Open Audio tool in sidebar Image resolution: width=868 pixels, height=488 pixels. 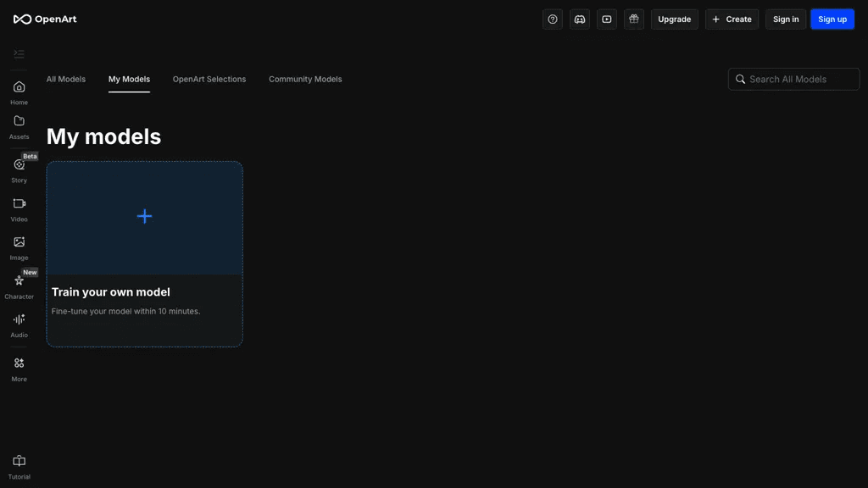click(19, 326)
